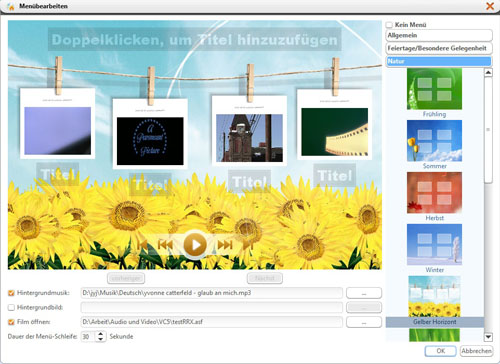
Task: Select the building tower clip thumbnail
Action: coord(249,138)
